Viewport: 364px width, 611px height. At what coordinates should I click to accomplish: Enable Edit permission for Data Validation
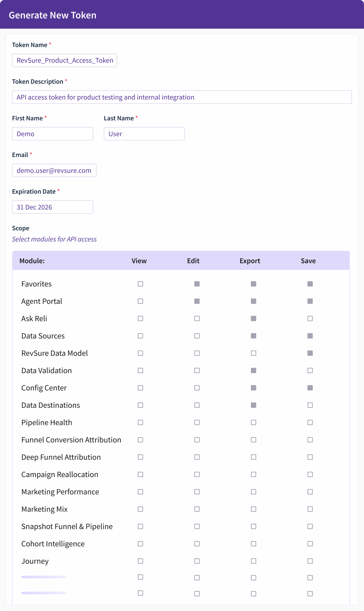pos(197,370)
